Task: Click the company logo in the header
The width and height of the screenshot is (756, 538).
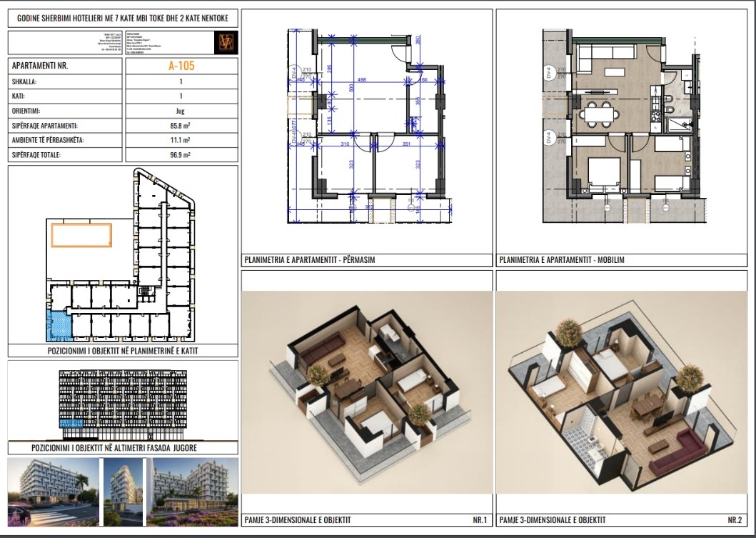Action: coord(226,42)
